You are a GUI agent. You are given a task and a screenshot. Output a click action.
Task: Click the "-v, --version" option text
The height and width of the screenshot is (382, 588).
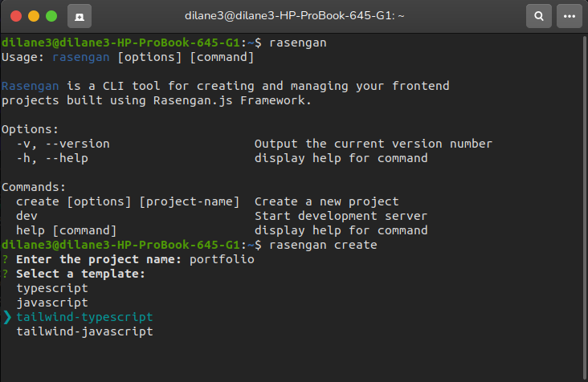click(63, 144)
